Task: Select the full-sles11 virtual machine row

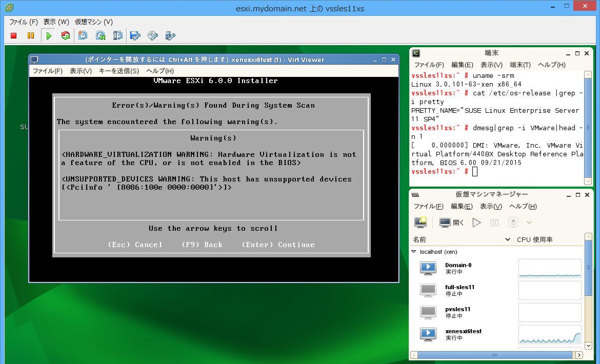Action: click(497, 290)
